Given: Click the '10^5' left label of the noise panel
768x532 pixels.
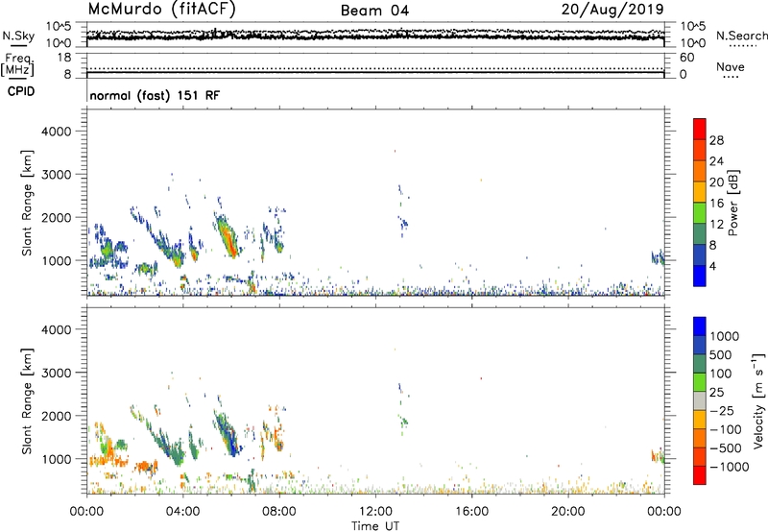Looking at the screenshot, I should click(59, 27).
